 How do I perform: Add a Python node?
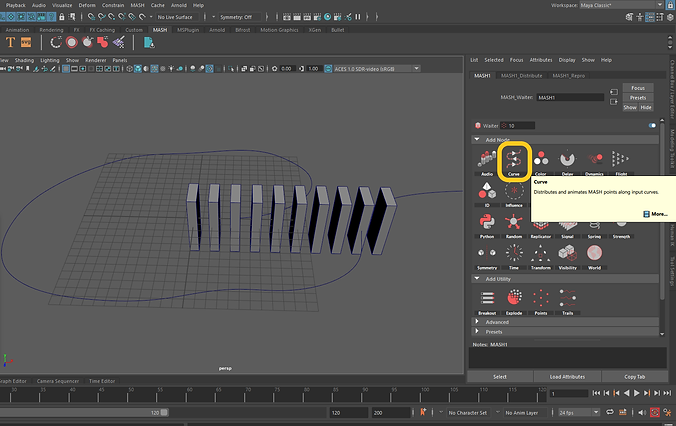click(487, 226)
